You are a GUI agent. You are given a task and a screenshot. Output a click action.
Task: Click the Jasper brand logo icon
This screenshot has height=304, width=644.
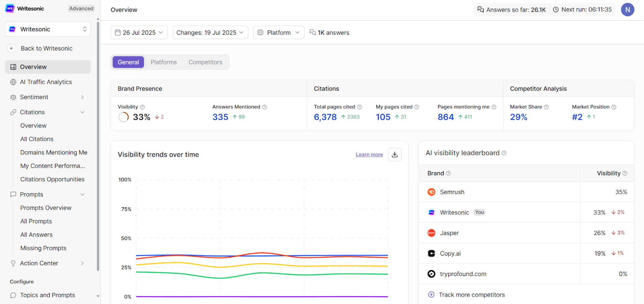(431, 233)
